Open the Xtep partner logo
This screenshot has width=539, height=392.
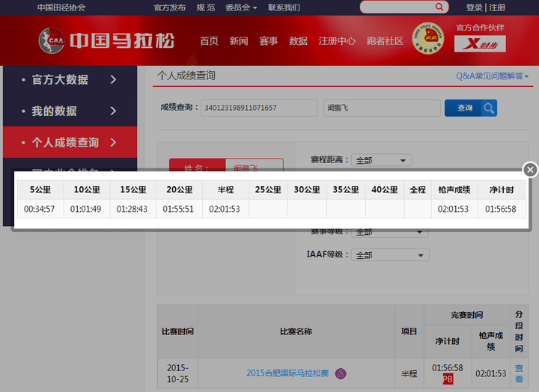point(480,43)
